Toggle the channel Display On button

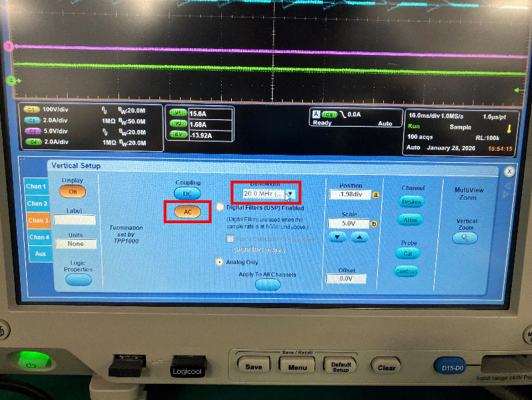click(73, 192)
